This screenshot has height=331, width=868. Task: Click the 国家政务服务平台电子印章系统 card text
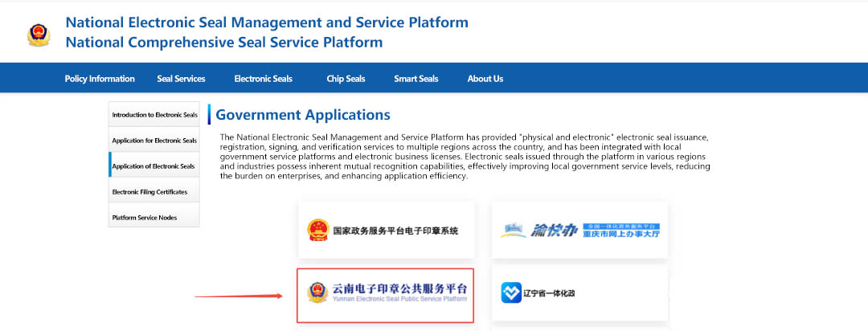coord(395,231)
